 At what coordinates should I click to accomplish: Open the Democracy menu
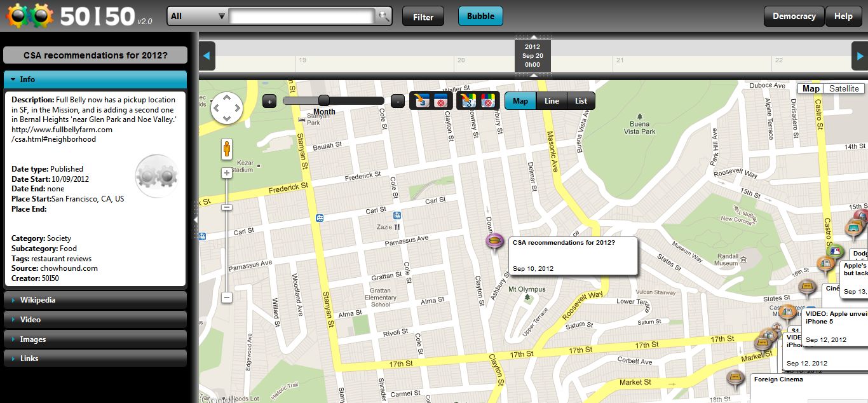[794, 17]
